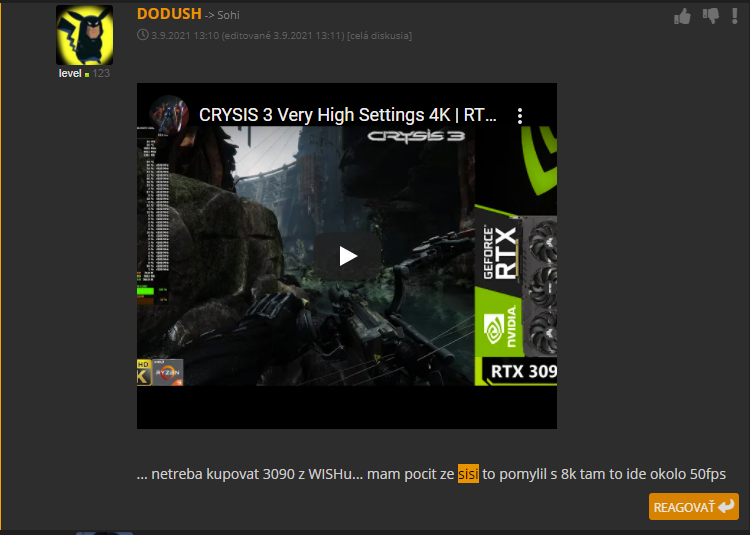Report the post via exclamation mark icon

(735, 16)
